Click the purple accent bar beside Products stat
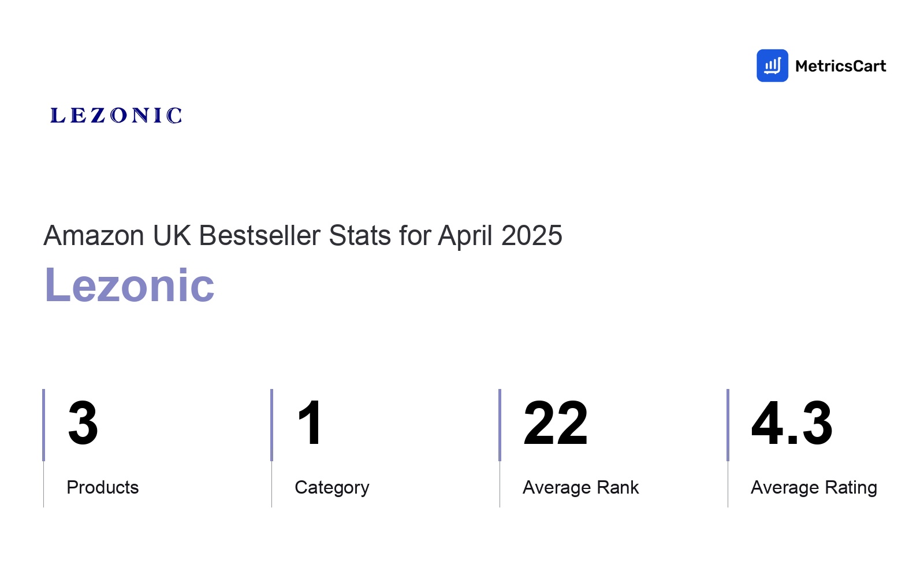The image size is (924, 578). pos(43,425)
